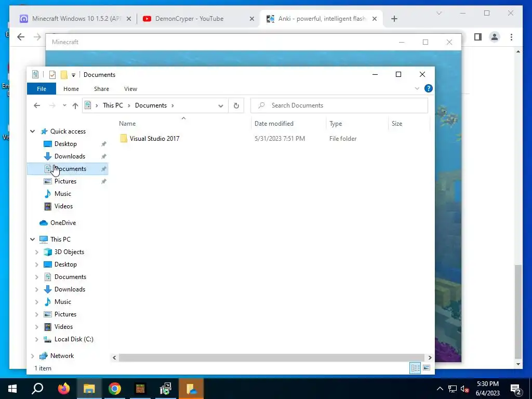Open Customize Quick Access Toolbar dropdown

coord(73,75)
